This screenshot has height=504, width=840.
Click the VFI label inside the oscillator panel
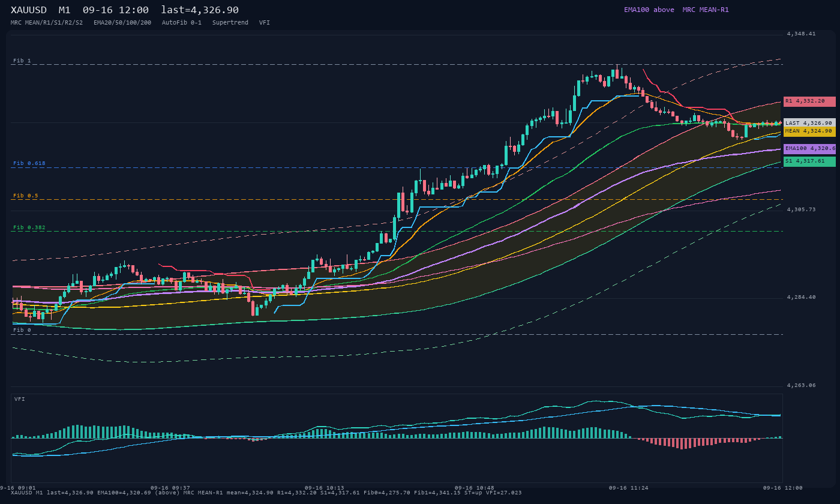click(x=20, y=399)
